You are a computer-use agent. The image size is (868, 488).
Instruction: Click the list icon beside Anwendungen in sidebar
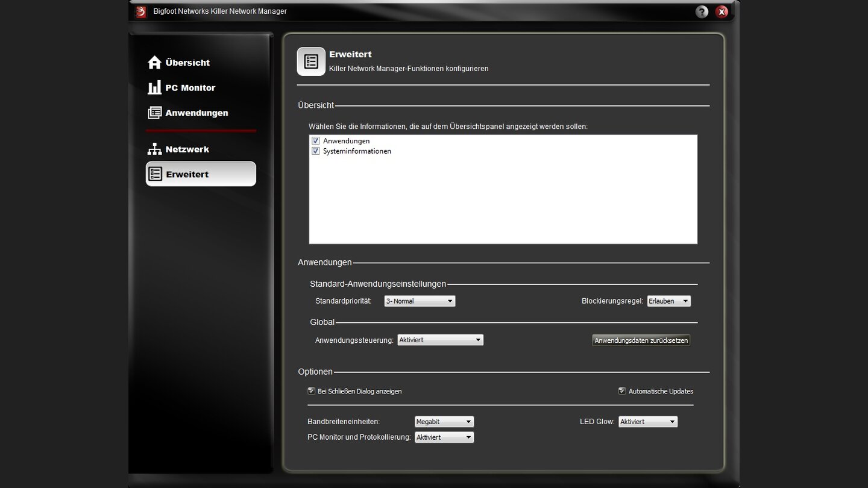point(155,113)
